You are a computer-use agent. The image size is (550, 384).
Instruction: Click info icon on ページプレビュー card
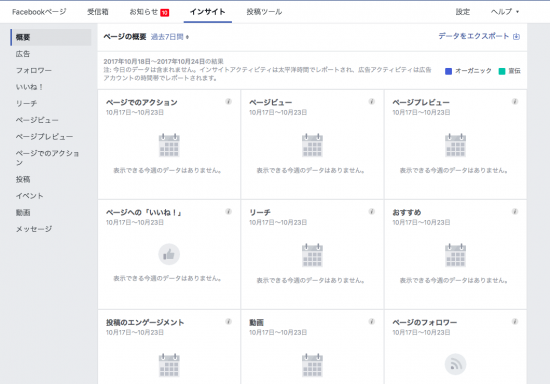[515, 102]
